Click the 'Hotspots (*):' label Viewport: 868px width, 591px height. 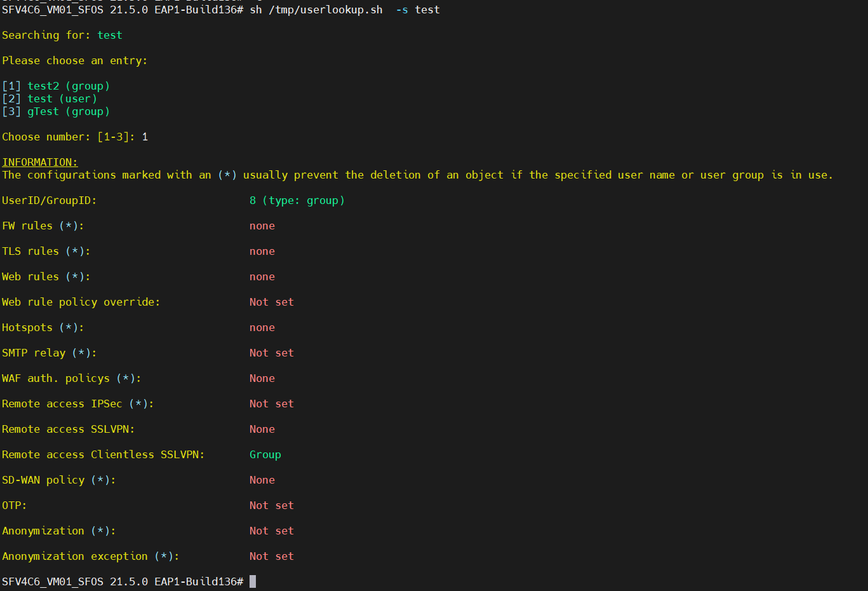(x=43, y=327)
